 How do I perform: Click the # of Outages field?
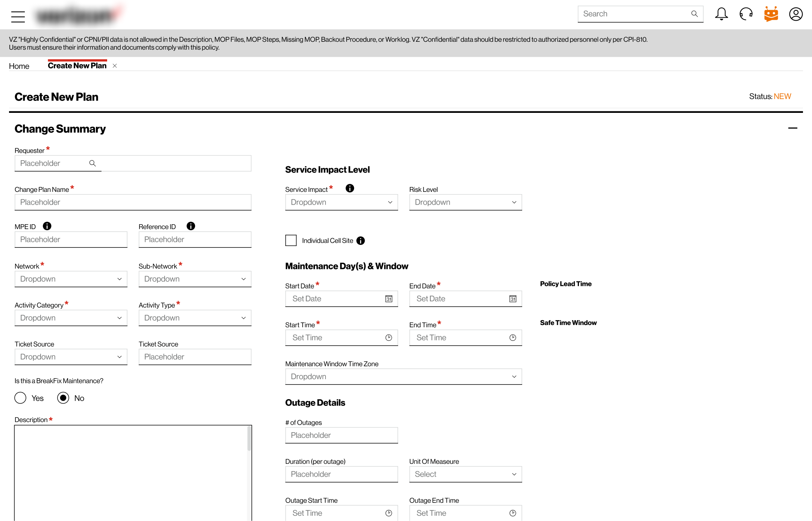pos(342,436)
